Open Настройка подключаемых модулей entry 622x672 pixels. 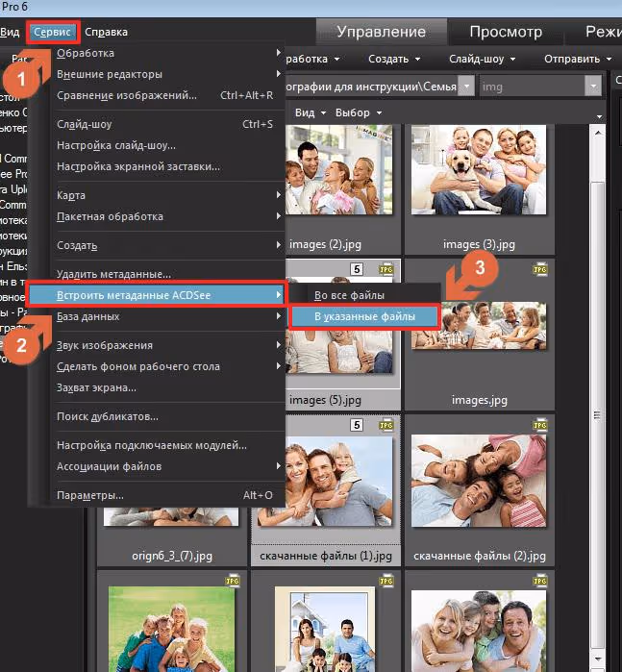click(169, 445)
